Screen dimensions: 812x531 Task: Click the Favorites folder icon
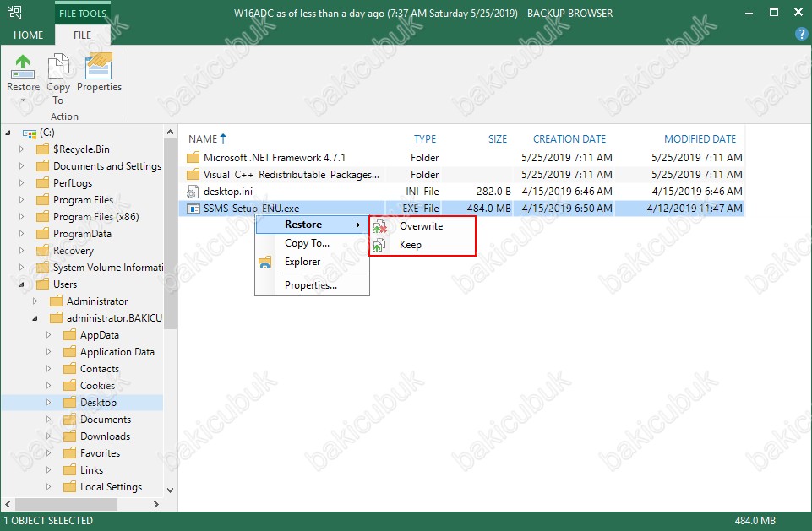tap(70, 453)
